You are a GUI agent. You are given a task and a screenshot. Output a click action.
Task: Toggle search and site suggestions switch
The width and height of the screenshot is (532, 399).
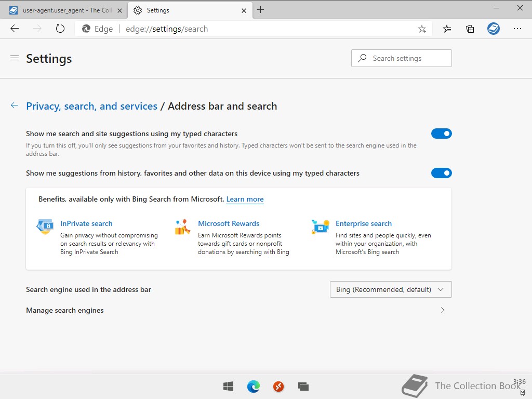[x=442, y=134]
